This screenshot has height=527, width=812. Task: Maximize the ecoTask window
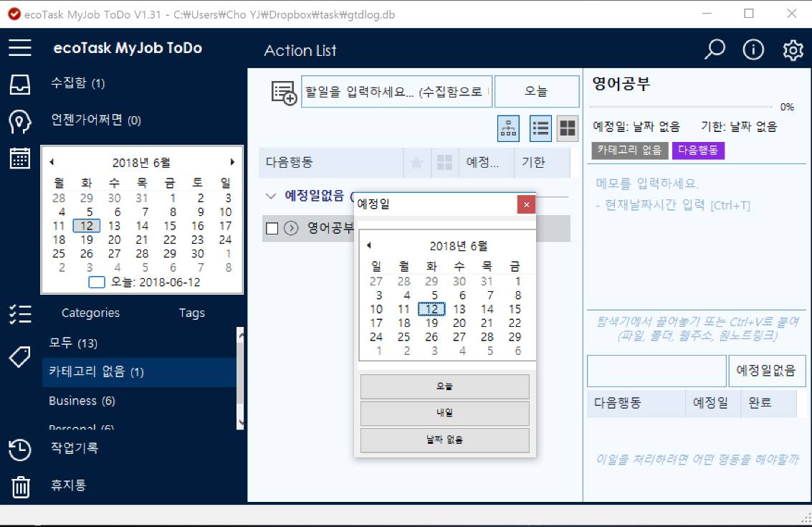(749, 14)
